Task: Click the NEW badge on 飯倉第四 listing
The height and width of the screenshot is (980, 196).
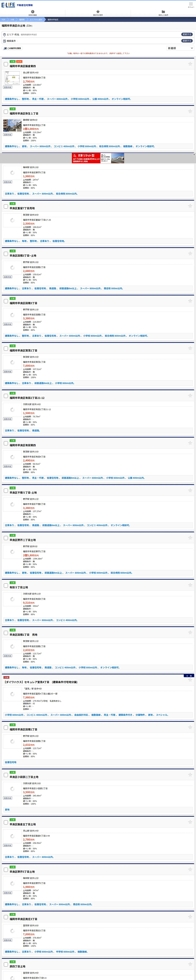Action: 19,62
